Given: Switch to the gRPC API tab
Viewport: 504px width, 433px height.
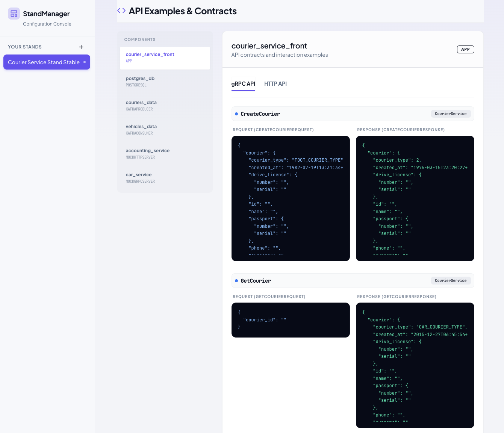Looking at the screenshot, I should (x=243, y=83).
